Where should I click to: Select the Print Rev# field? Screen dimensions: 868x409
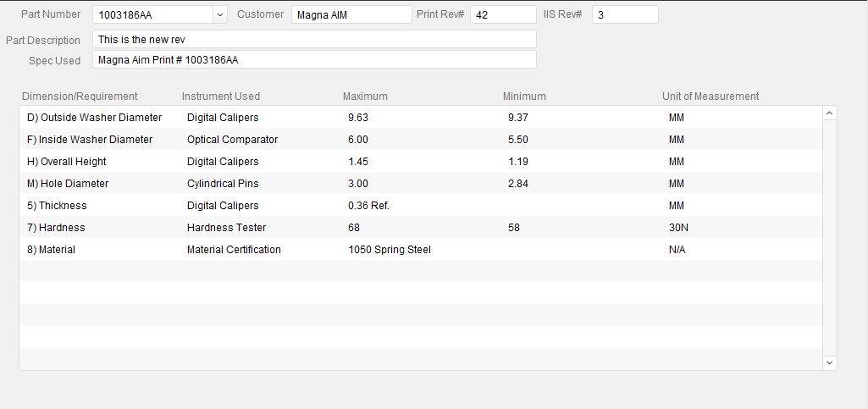coord(502,14)
